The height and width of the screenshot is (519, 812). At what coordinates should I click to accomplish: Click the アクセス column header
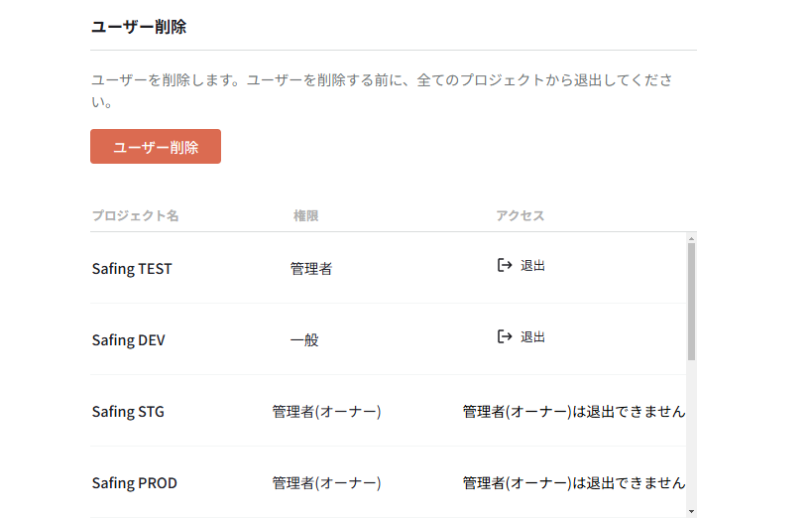coord(520,215)
